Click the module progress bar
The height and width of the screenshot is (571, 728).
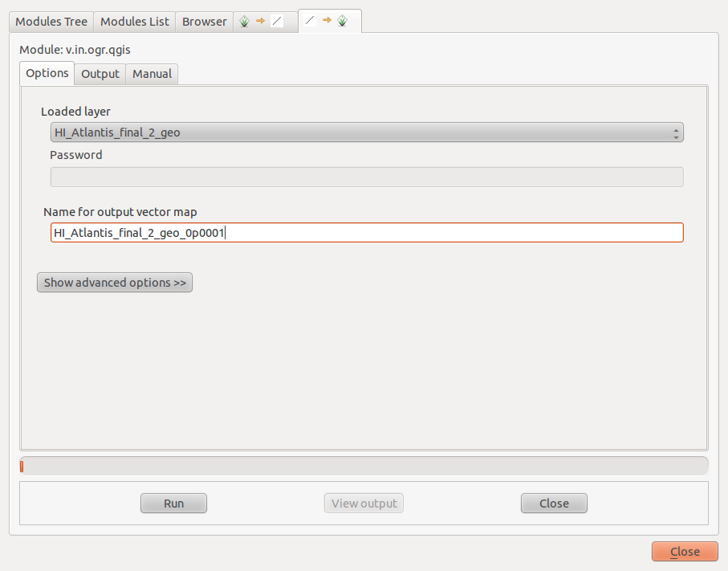click(364, 466)
